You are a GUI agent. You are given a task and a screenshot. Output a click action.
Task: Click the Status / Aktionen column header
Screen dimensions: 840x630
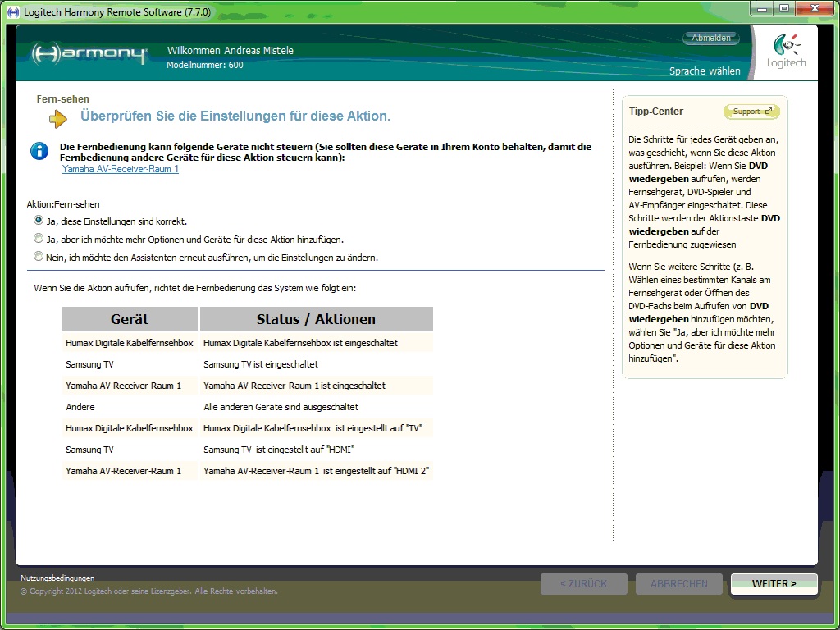(316, 319)
